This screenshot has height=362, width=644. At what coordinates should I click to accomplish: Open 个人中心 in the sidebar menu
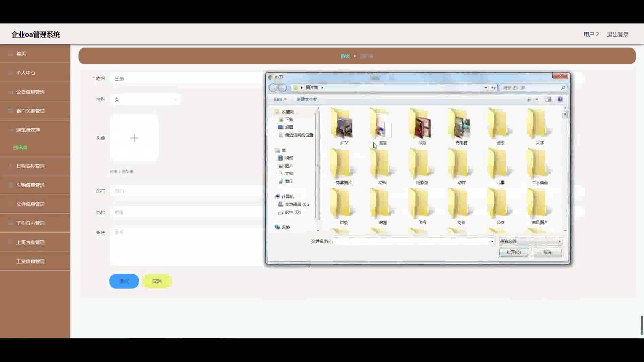tap(35, 73)
